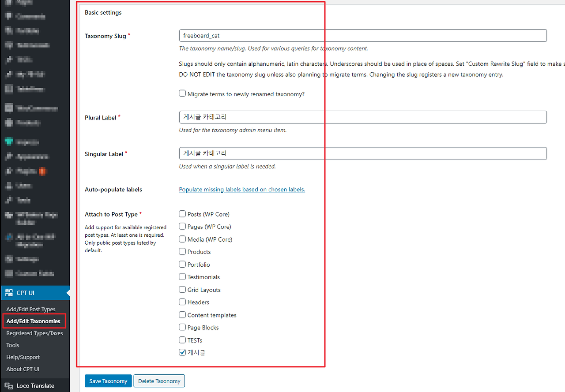Screen dimensions: 565x392
Task: Click the Singular Label input box
Action: pyautogui.click(x=363, y=153)
